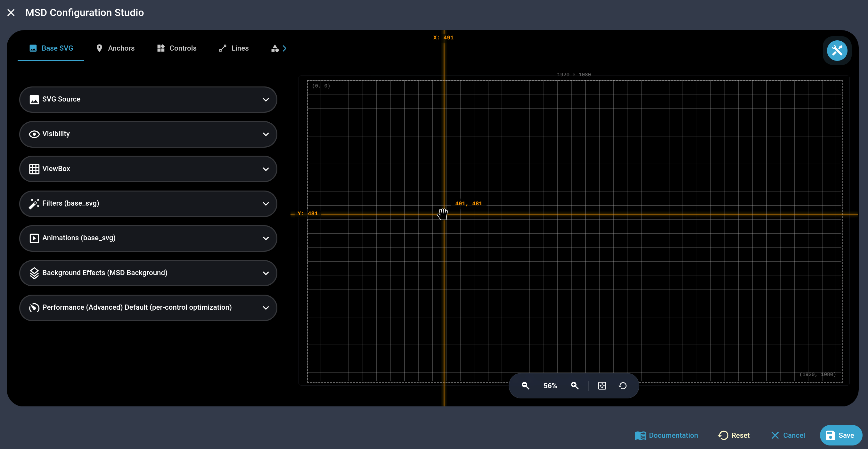Open the Controls tab
The height and width of the screenshot is (449, 868).
(176, 48)
